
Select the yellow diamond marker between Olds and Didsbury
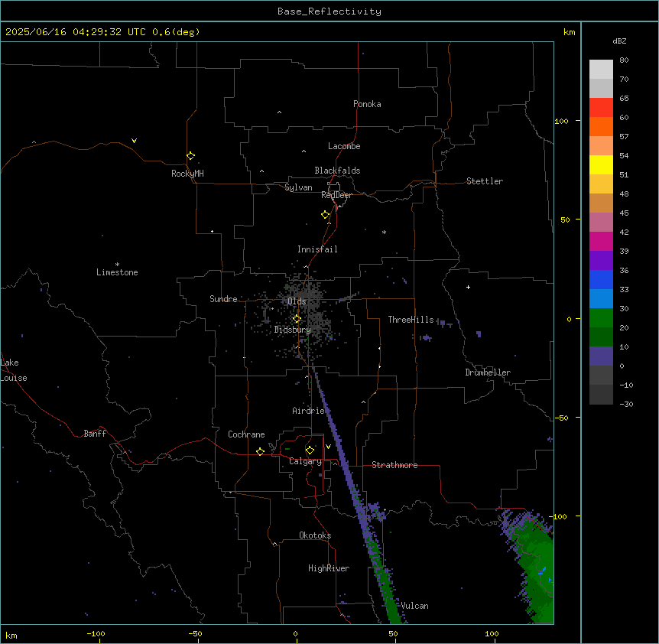click(x=297, y=319)
